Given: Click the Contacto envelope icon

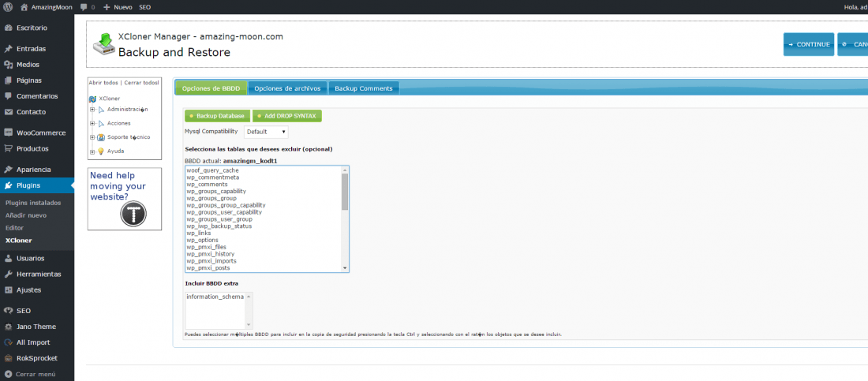Looking at the screenshot, I should [x=9, y=112].
